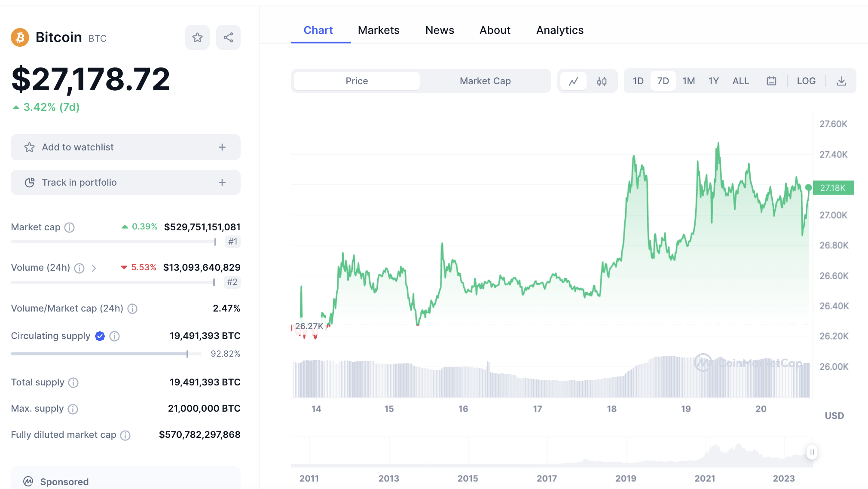Click the share icon next to Bitcoin title
Screen dimensions: 868x489
[x=228, y=37]
